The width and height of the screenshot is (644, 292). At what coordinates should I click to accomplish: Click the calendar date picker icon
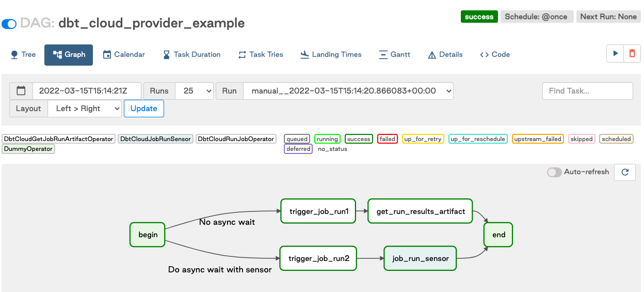pyautogui.click(x=21, y=91)
